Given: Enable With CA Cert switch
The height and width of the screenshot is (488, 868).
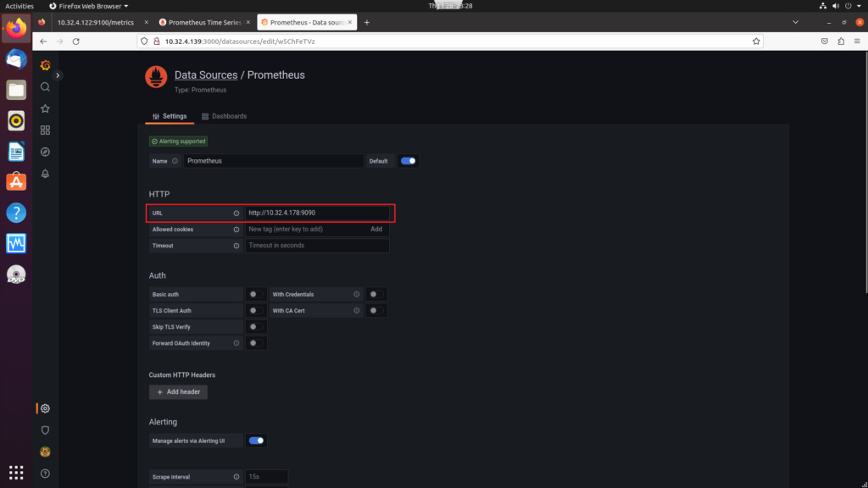Looking at the screenshot, I should 376,310.
